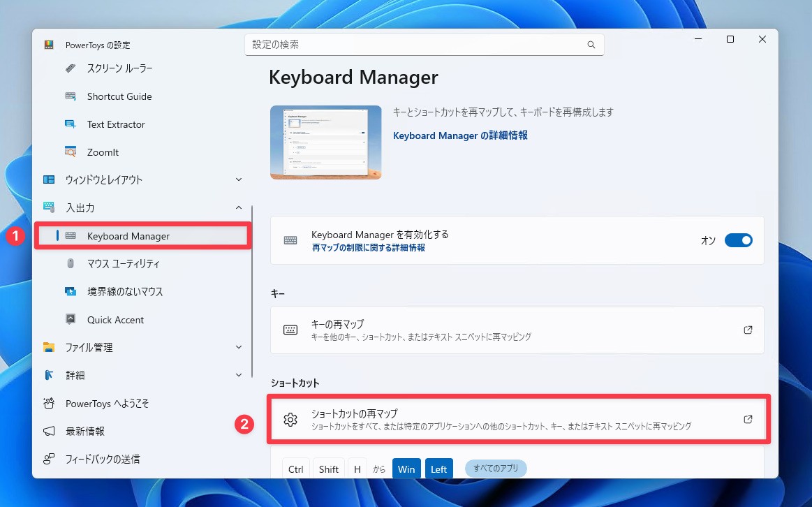
Task: Click the Win key chip
Action: click(406, 469)
